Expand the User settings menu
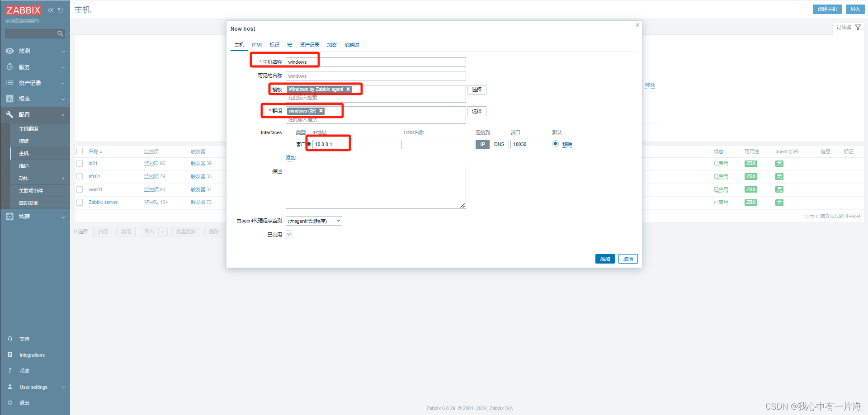 [63, 387]
